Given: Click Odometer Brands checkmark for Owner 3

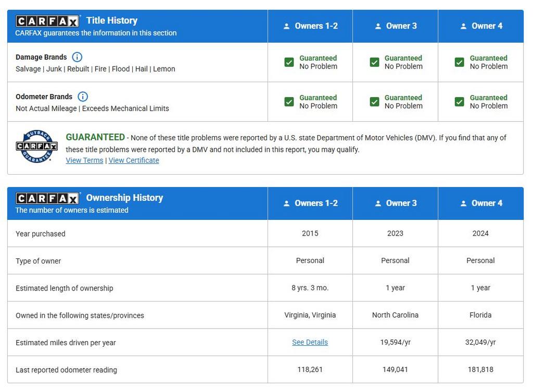Looking at the screenshot, I should [x=374, y=102].
